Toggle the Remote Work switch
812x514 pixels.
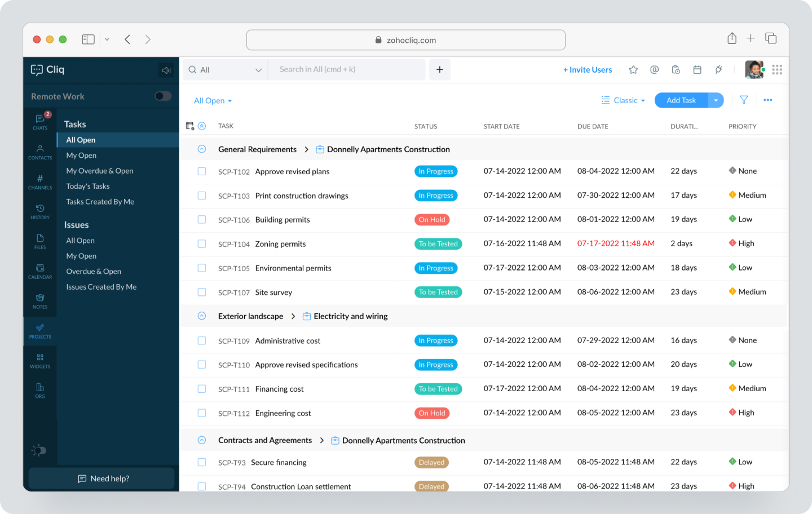point(162,96)
